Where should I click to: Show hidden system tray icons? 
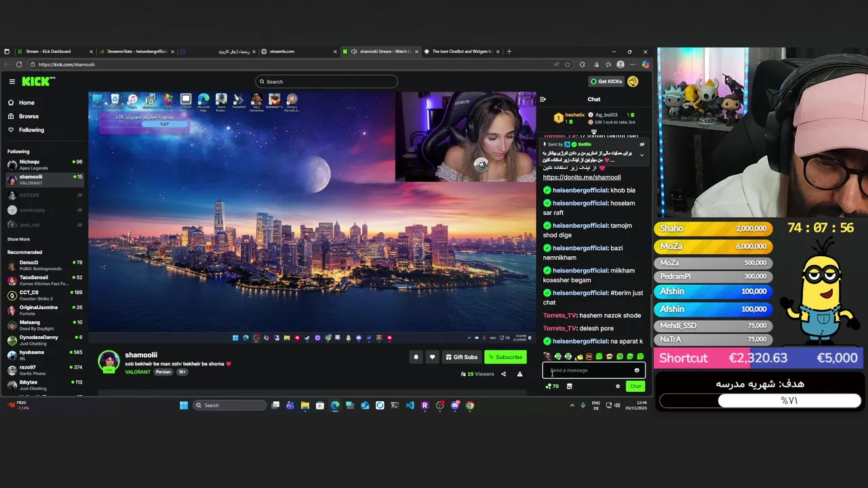(x=572, y=405)
